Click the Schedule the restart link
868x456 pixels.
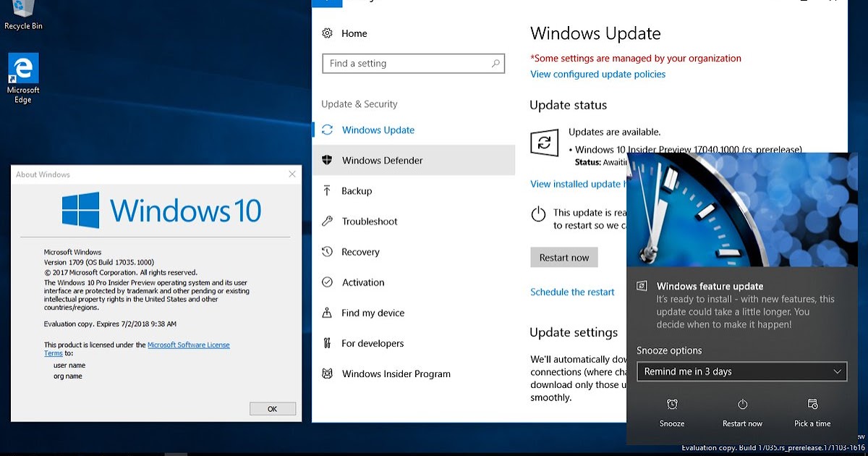(x=572, y=292)
